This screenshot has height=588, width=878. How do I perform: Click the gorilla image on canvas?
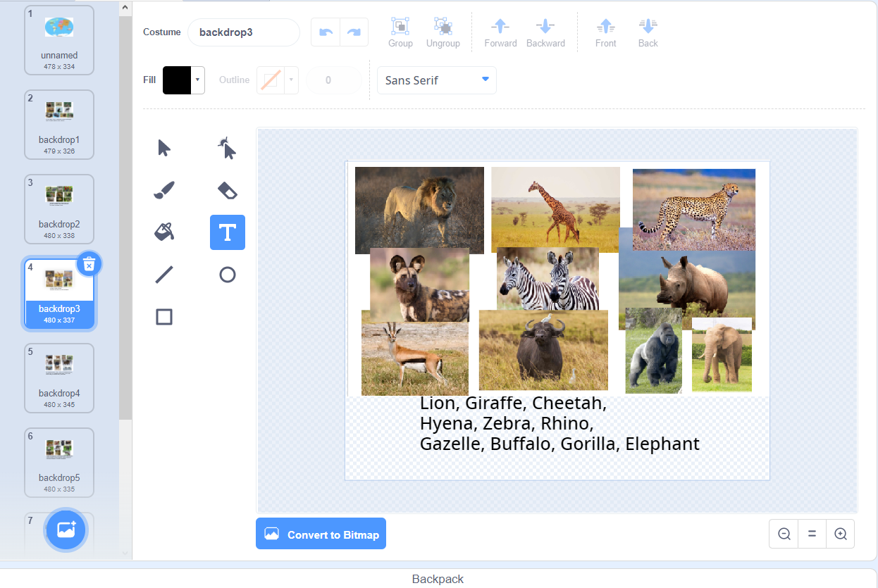[653, 351]
